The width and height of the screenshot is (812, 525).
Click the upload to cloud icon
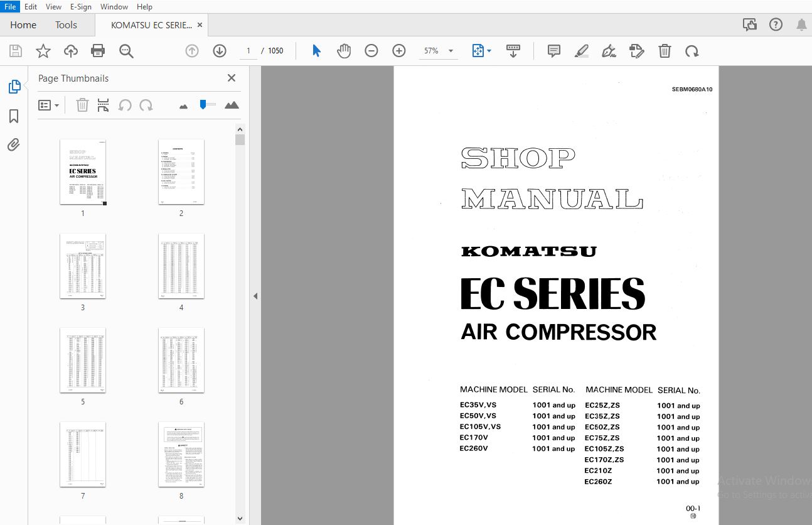pos(71,51)
